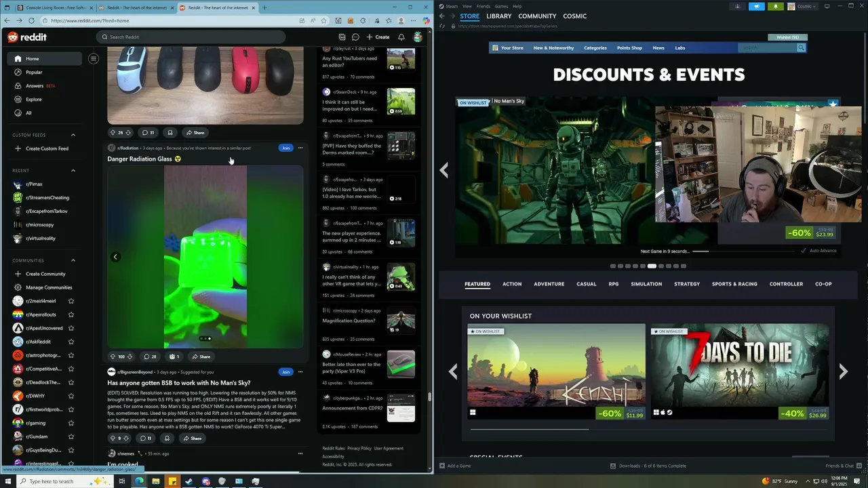
Task: Open Manage Communities link
Action: pyautogui.click(x=49, y=287)
